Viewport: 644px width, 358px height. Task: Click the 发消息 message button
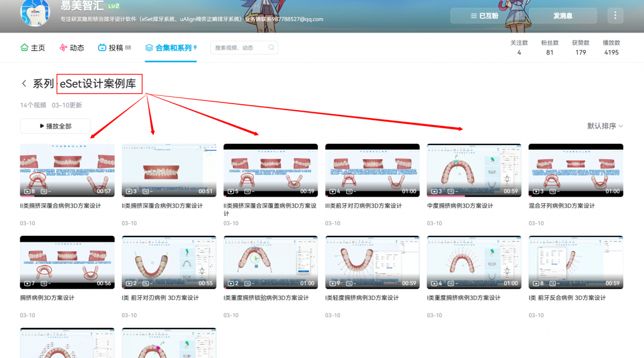563,16
